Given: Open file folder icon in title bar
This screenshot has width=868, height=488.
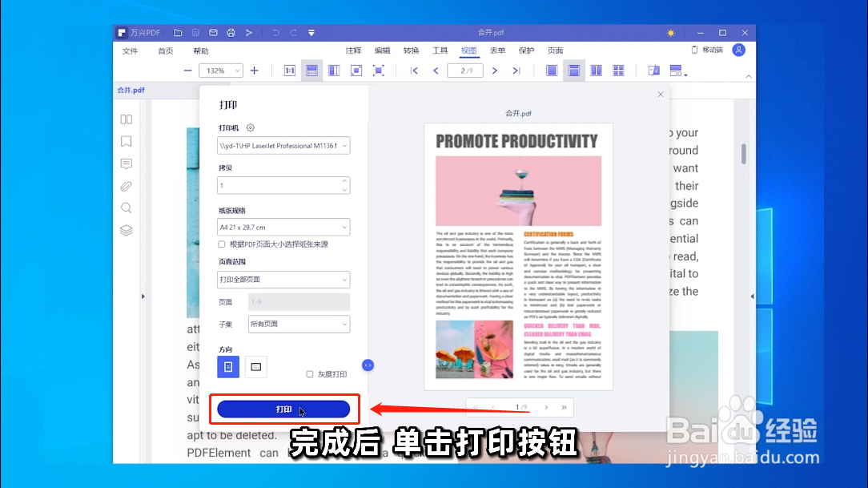Looking at the screenshot, I should click(178, 33).
